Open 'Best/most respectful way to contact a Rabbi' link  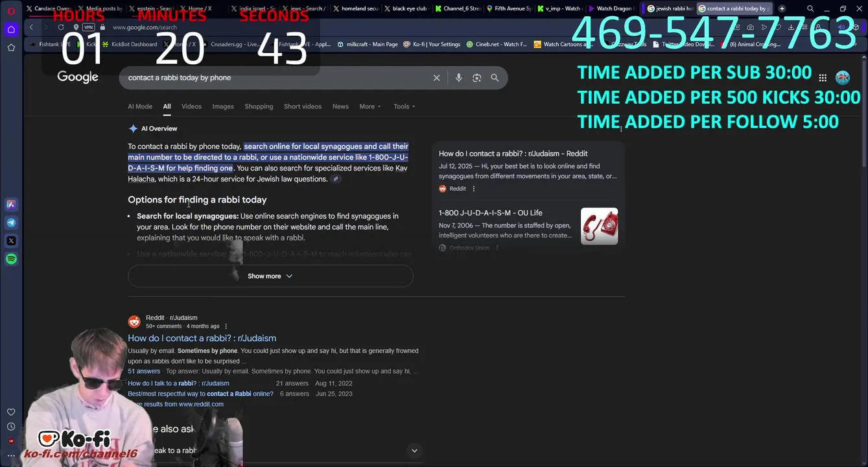click(200, 394)
